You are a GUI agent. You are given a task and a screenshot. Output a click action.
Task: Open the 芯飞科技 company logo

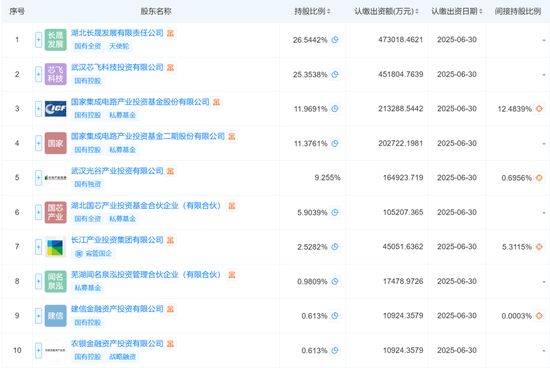tap(55, 74)
